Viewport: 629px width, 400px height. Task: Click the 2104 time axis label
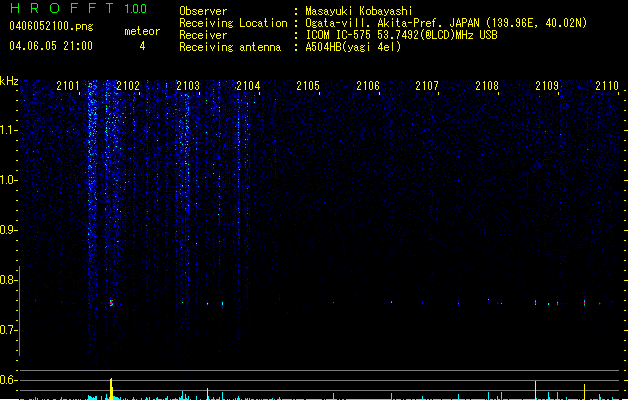pyautogui.click(x=248, y=86)
